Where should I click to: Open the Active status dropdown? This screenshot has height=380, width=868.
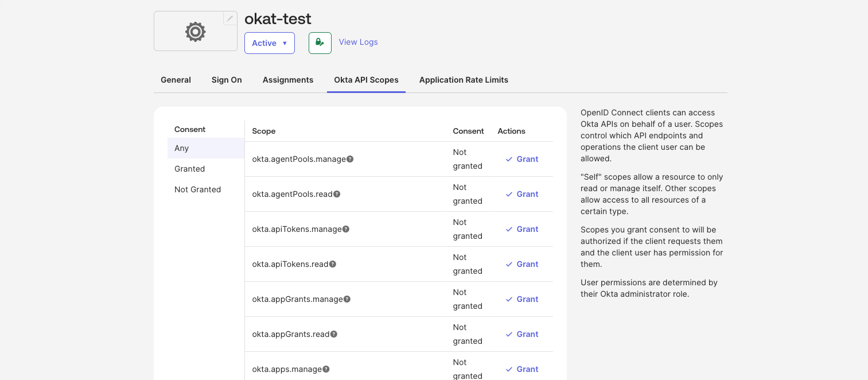[x=270, y=43]
